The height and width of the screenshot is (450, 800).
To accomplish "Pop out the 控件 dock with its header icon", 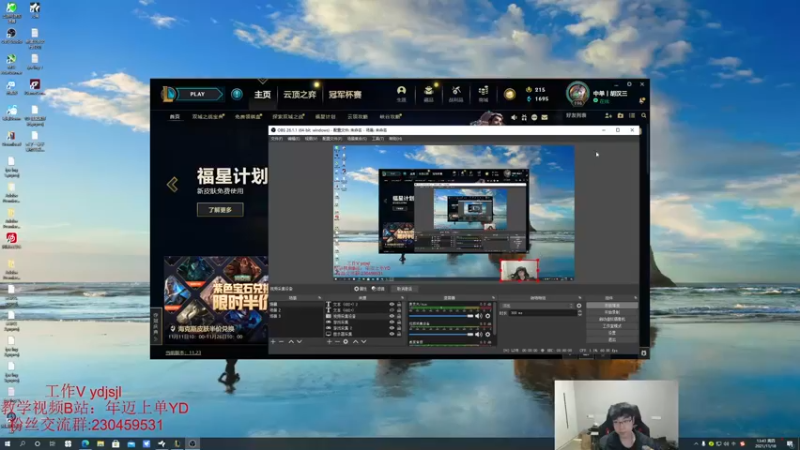I will (635, 297).
